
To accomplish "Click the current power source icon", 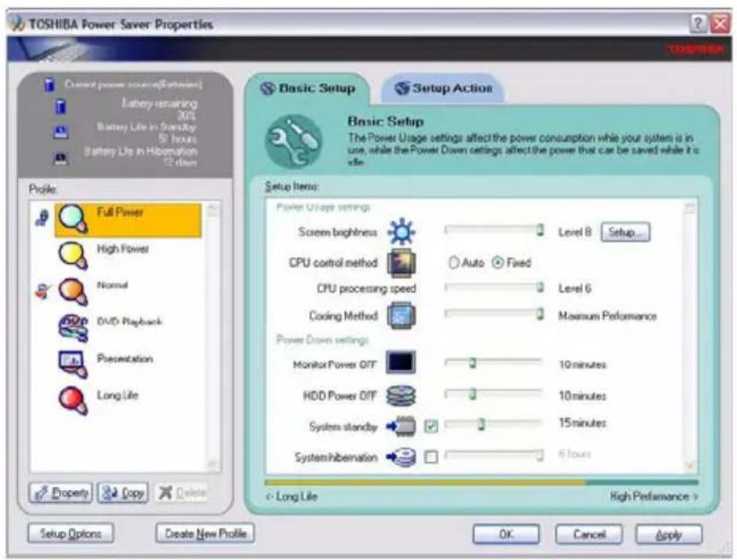I will click(49, 85).
